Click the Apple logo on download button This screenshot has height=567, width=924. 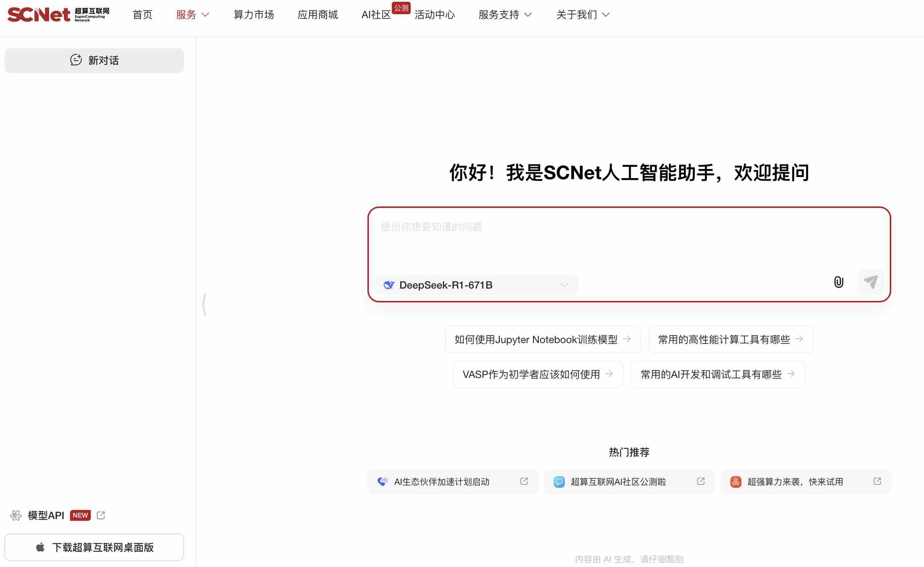coord(40,547)
